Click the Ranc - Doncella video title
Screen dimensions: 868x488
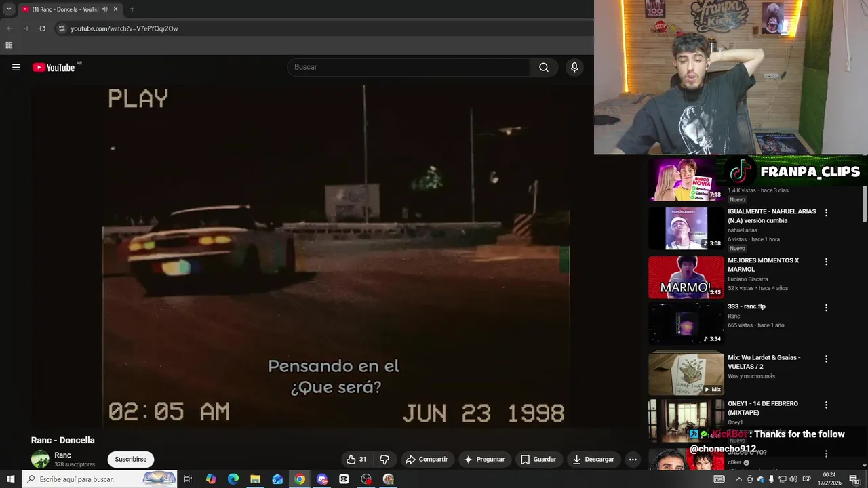pos(62,441)
